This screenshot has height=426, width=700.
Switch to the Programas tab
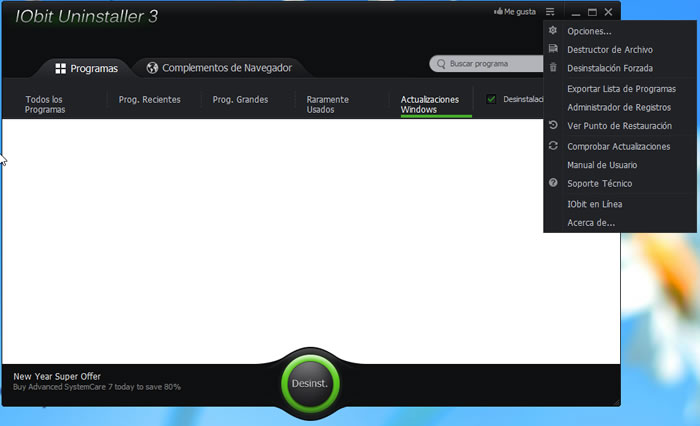86,68
